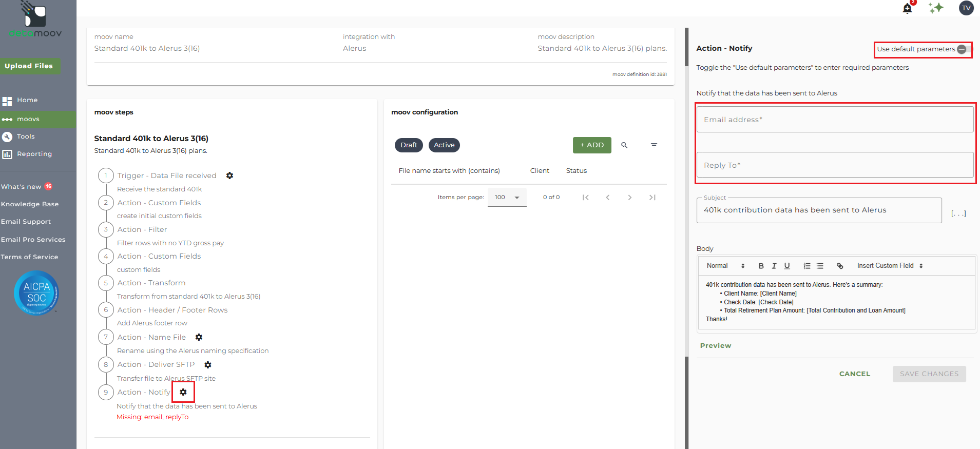Click the red "Missing: email, replyTo" warning
This screenshot has height=449, width=980.
point(152,417)
